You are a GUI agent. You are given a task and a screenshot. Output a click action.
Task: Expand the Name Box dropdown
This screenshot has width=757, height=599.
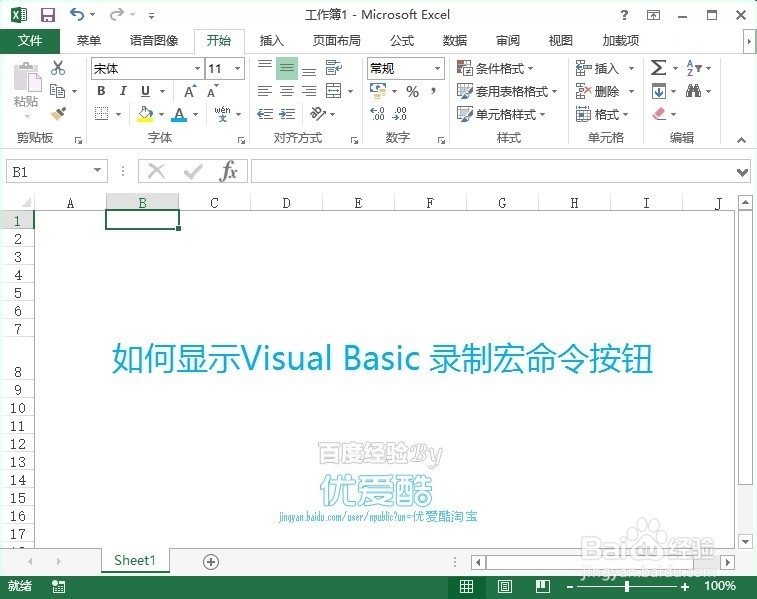(x=97, y=170)
